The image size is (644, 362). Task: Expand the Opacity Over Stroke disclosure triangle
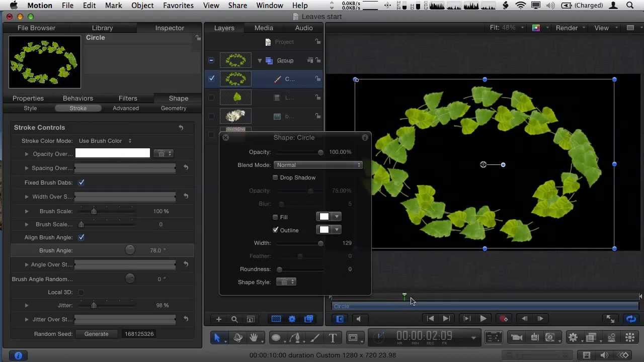click(27, 154)
